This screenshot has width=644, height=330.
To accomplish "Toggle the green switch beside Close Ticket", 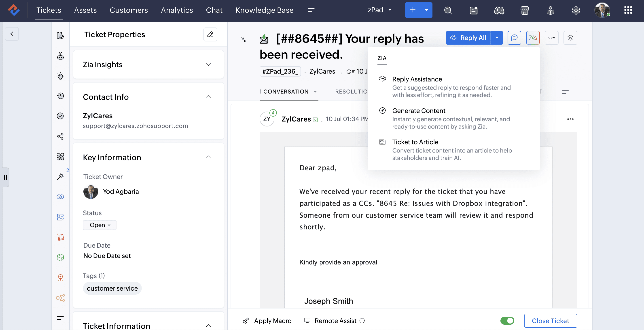I will tap(507, 321).
